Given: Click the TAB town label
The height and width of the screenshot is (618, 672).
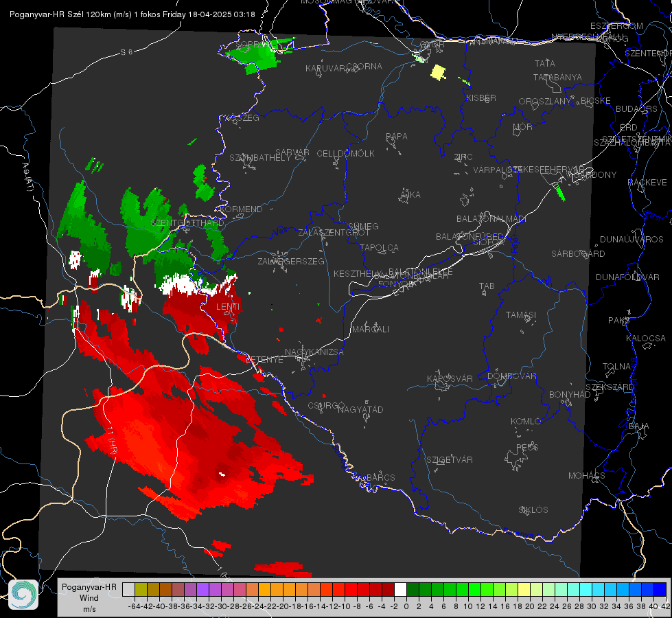Looking at the screenshot, I should (x=487, y=286).
